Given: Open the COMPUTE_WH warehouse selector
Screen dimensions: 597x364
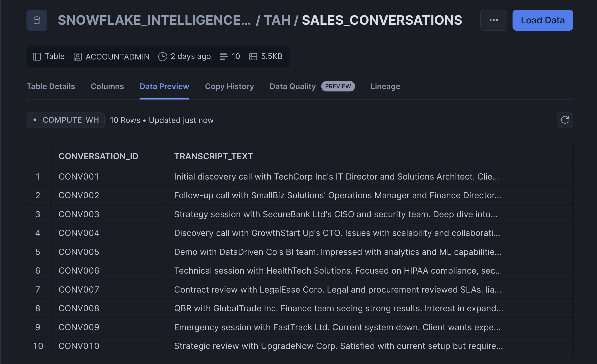Looking at the screenshot, I should 65,120.
